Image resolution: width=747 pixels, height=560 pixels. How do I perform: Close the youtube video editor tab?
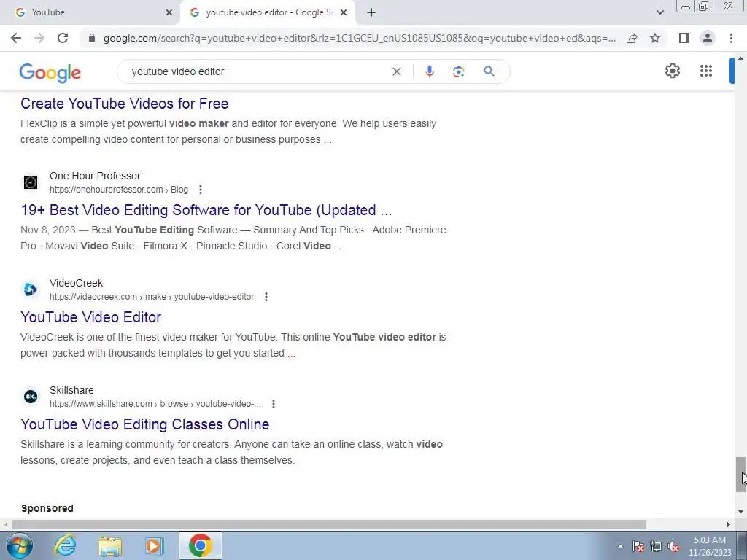pyautogui.click(x=344, y=12)
